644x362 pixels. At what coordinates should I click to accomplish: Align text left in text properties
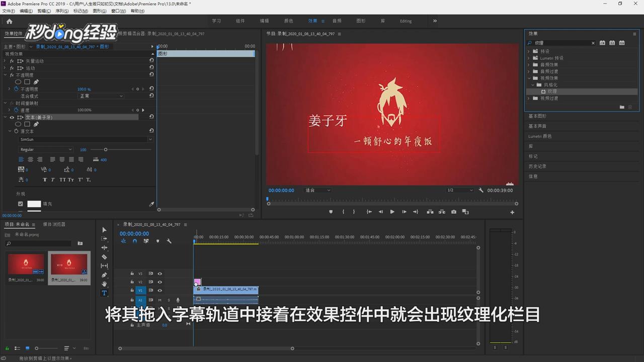[x=21, y=159]
